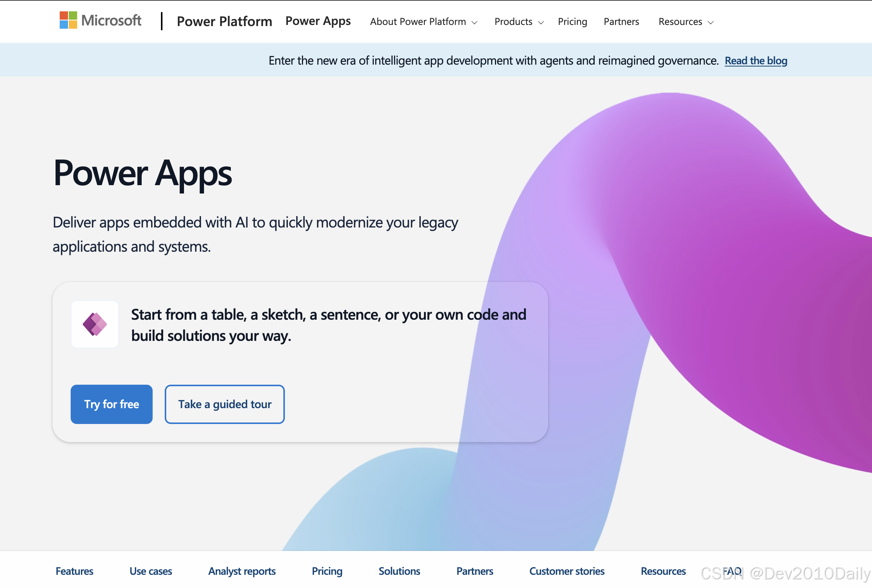Expand the Resources dropdown in header
The image size is (872, 588).
point(686,22)
